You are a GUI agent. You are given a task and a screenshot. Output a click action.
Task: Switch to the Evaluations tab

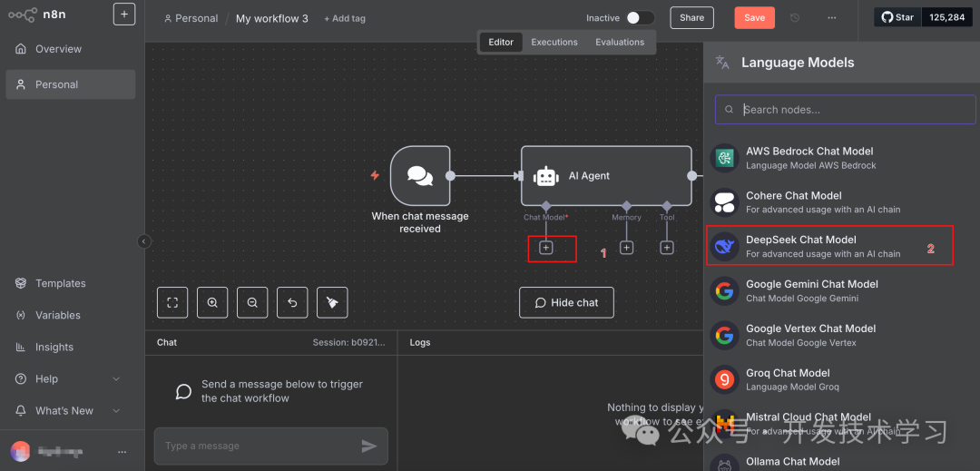click(x=620, y=42)
